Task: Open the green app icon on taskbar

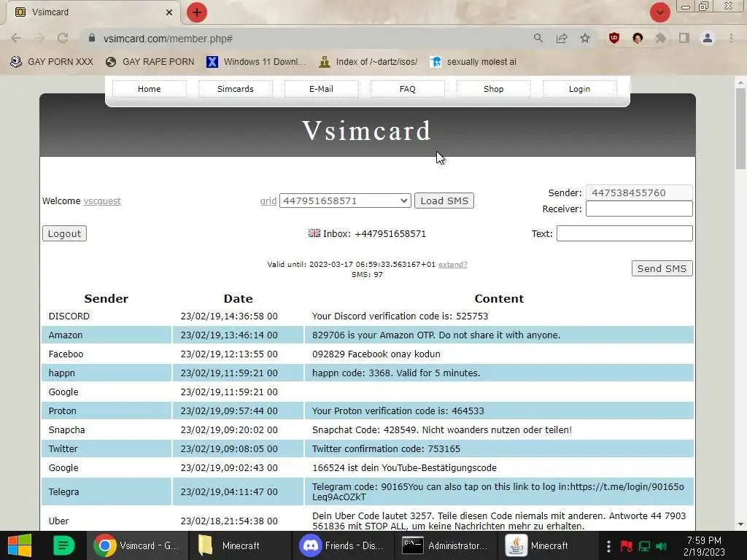Action: coord(63,545)
